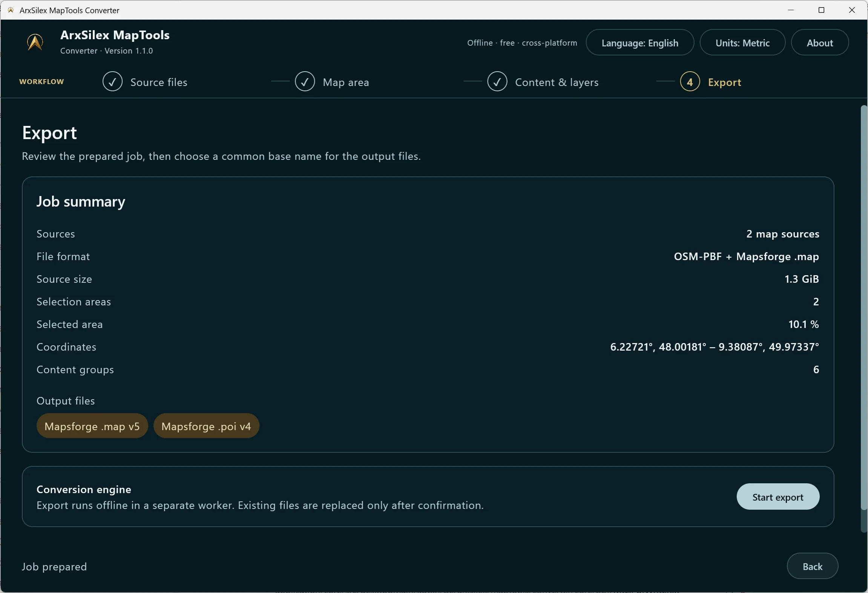
Task: Click the ArxSilex MapTools logo icon
Action: 35,42
